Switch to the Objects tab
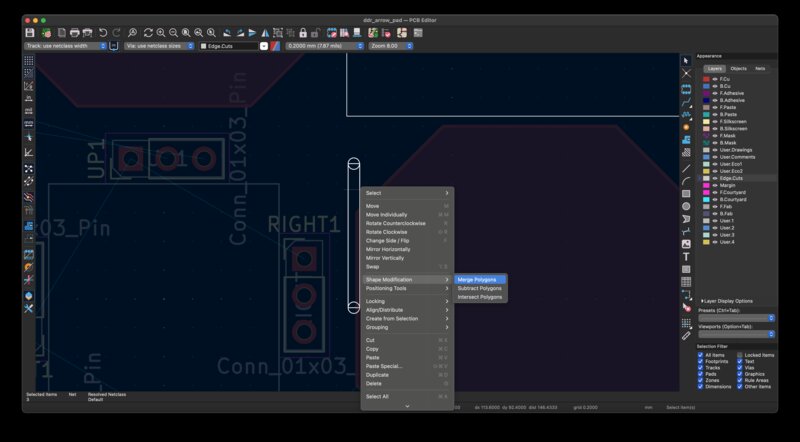This screenshot has width=800, height=442. pos(738,68)
